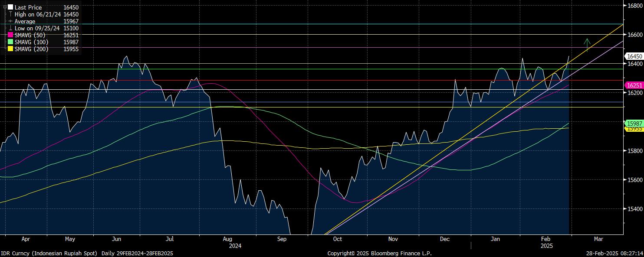Select the High marker icon in legend
644x257 pixels.
(10, 14)
